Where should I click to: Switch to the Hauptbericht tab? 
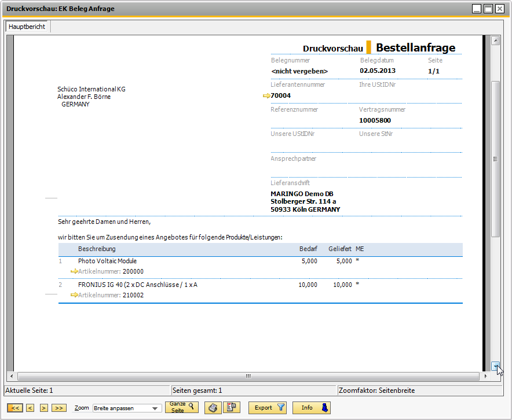point(27,27)
